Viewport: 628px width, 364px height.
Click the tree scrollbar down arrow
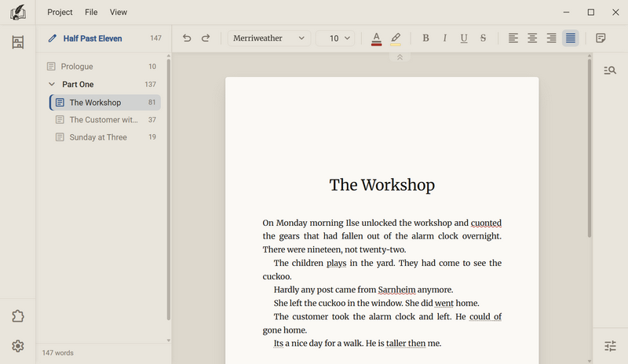click(x=169, y=340)
